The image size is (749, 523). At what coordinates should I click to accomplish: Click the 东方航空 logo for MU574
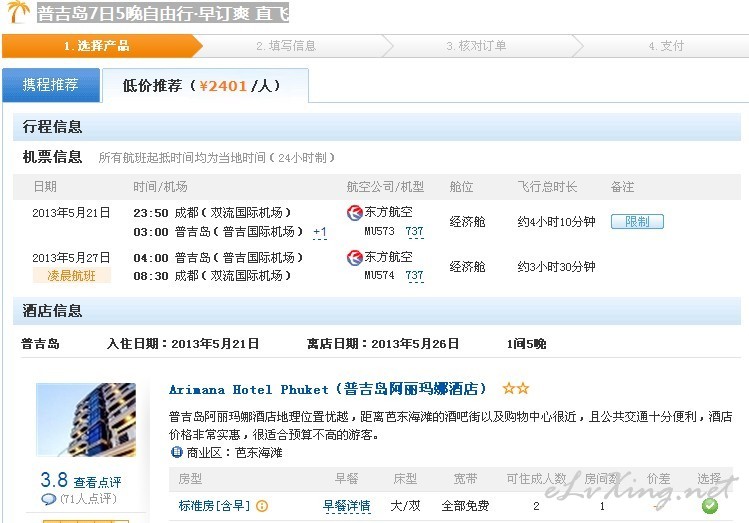click(x=354, y=258)
